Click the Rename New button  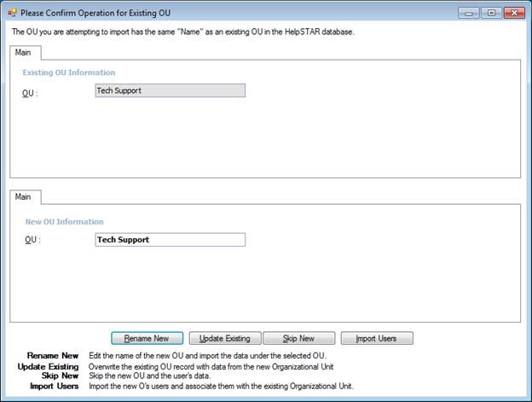[x=147, y=338]
